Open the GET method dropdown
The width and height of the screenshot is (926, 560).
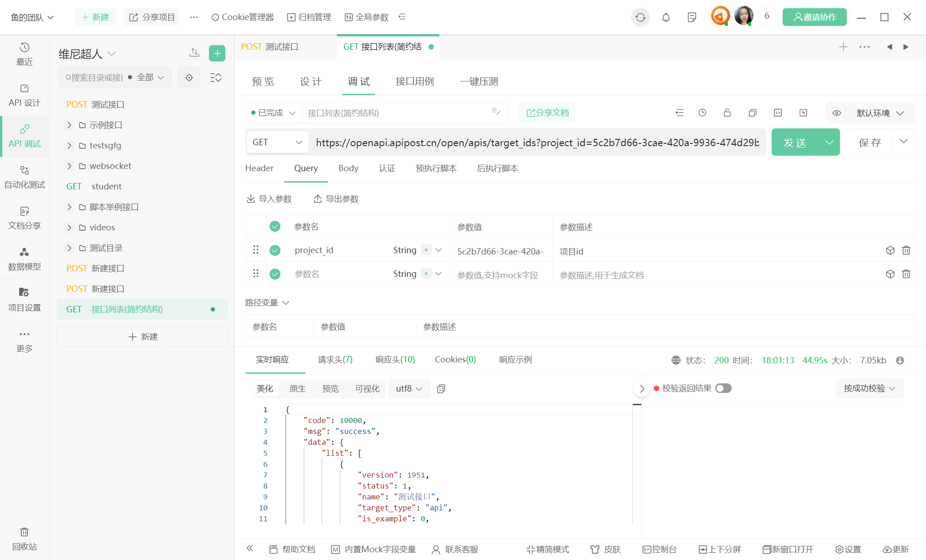(x=277, y=142)
